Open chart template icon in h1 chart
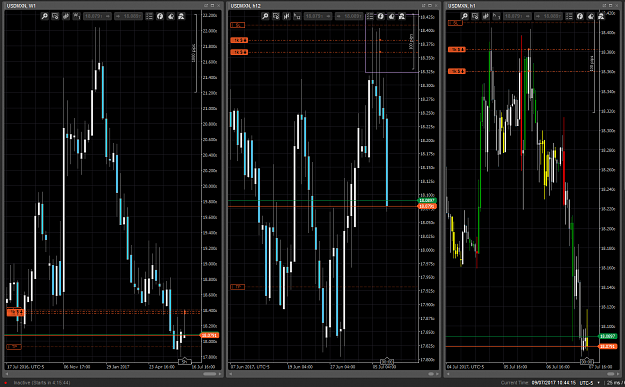This screenshot has width=625, height=387. pyautogui.click(x=475, y=16)
